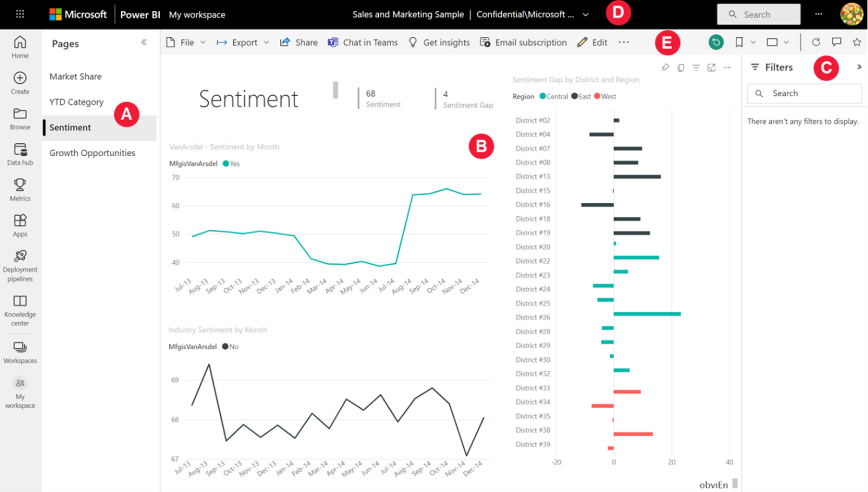Image resolution: width=868 pixels, height=492 pixels.
Task: Select the YTD Category page
Action: tap(76, 102)
